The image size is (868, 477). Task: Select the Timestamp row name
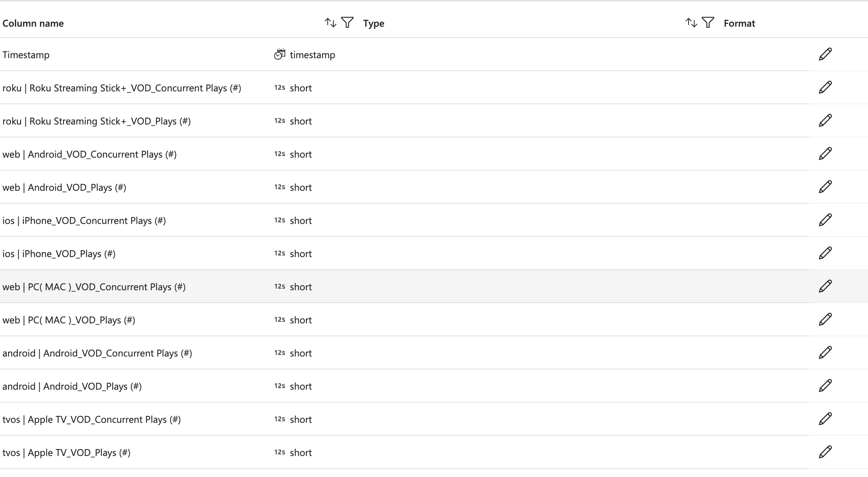click(26, 55)
